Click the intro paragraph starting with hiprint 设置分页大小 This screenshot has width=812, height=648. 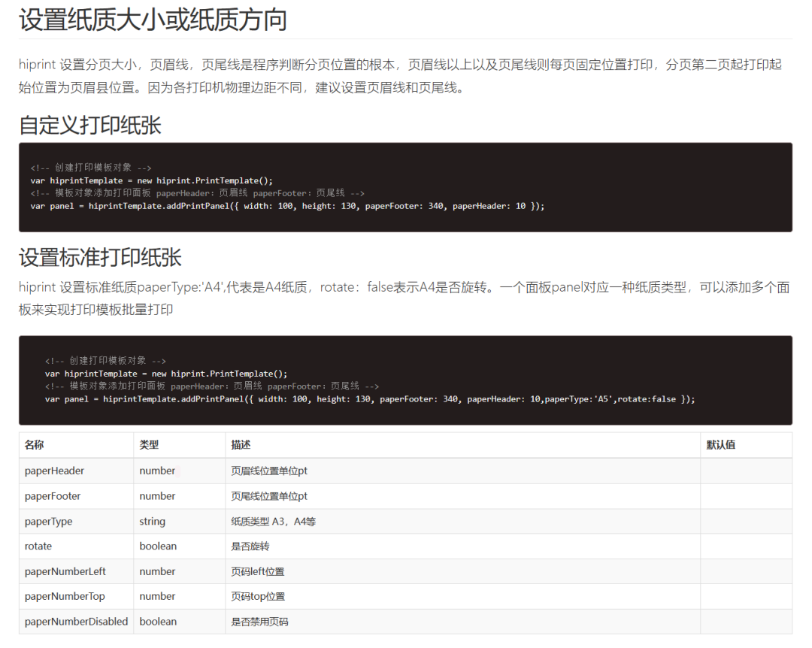pyautogui.click(x=400, y=76)
